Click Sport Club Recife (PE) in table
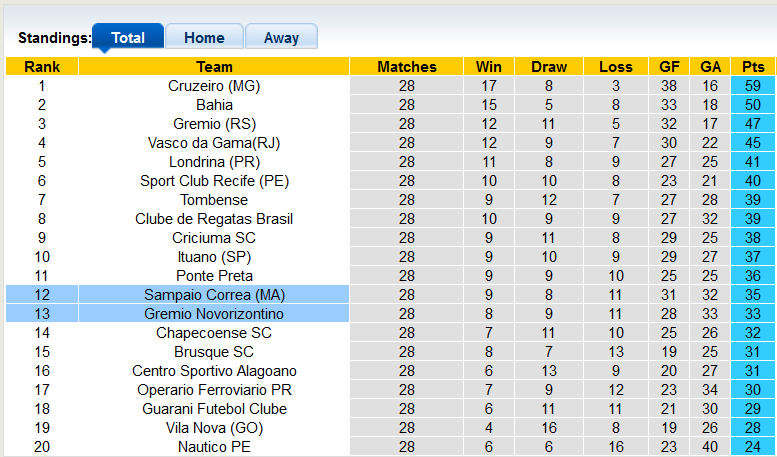777x457 pixels. [214, 180]
